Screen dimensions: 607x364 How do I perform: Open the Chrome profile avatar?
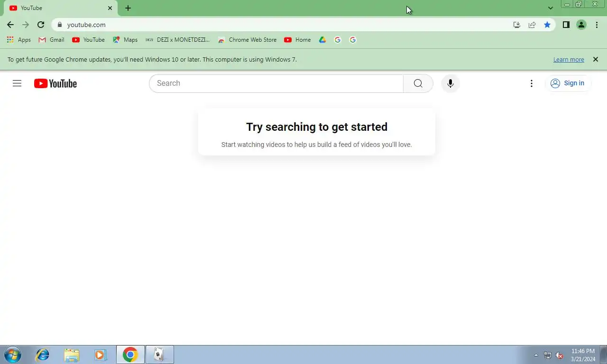click(581, 25)
